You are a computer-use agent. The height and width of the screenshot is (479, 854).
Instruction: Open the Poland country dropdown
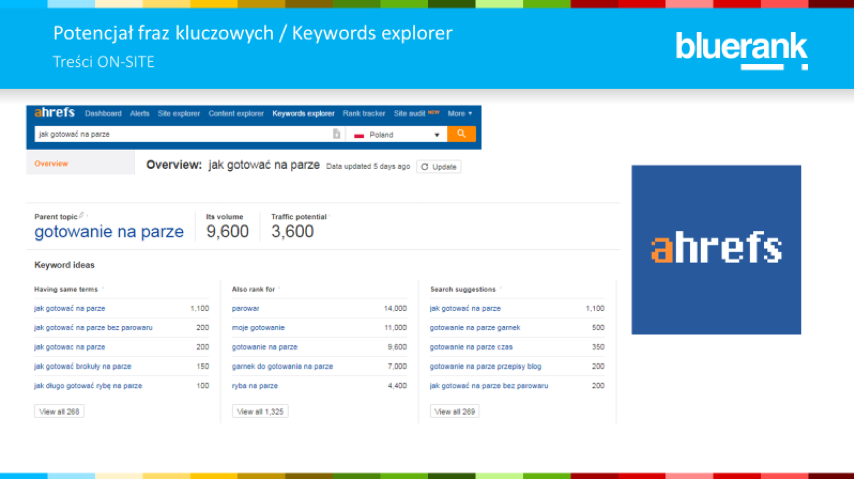click(x=396, y=135)
